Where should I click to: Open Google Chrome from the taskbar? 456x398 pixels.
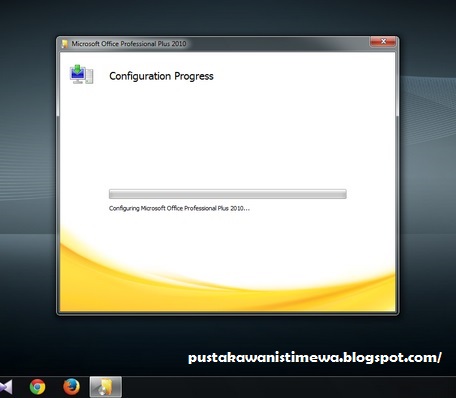tap(37, 387)
